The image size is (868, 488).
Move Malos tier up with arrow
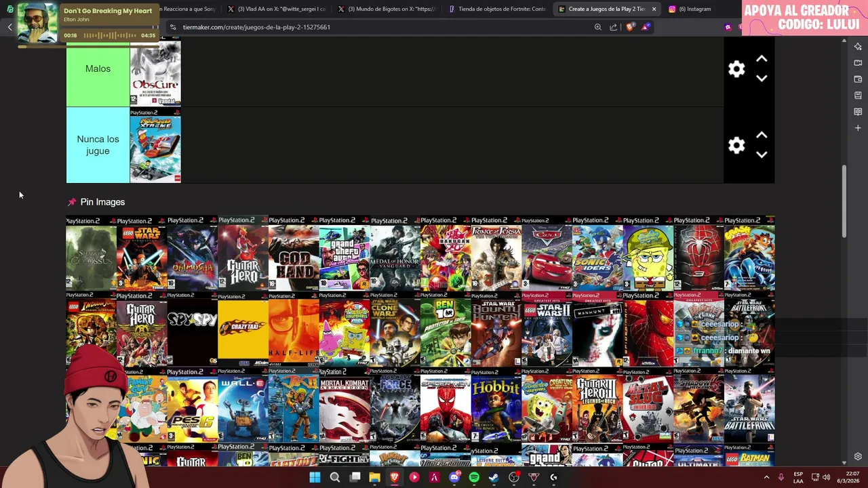762,59
